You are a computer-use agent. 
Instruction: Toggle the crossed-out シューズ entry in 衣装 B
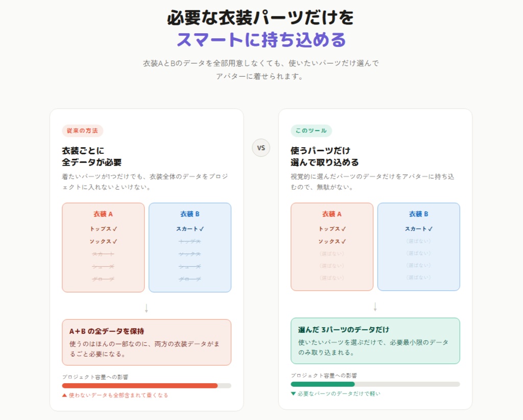[x=189, y=266]
